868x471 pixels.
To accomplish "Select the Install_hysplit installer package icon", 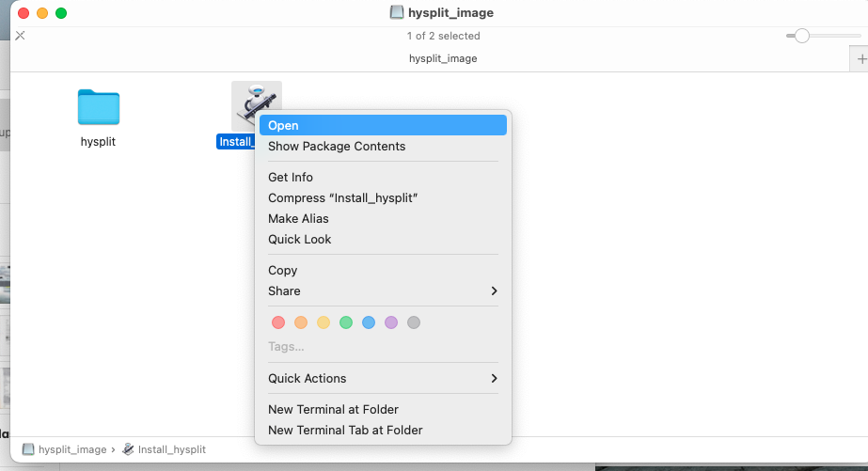I will coord(257,101).
